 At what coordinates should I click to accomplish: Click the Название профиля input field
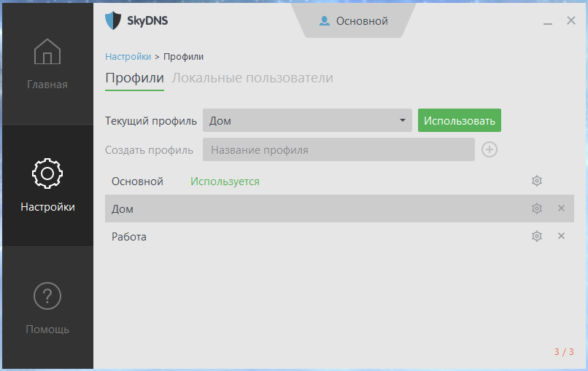339,150
